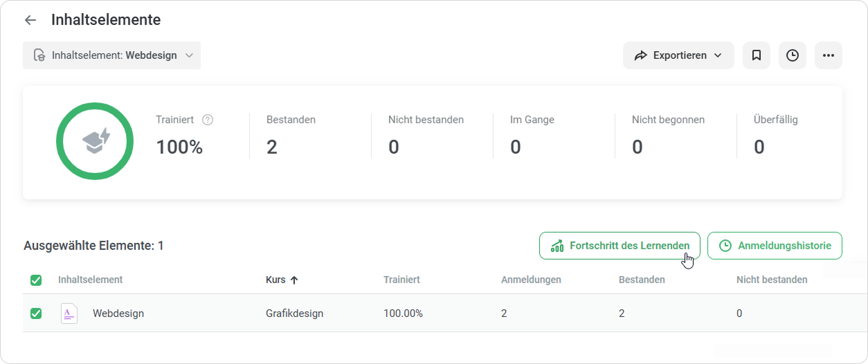Expand the Inhaltselement: Webdesign filter dropdown
The width and height of the screenshot is (868, 364).
(111, 55)
